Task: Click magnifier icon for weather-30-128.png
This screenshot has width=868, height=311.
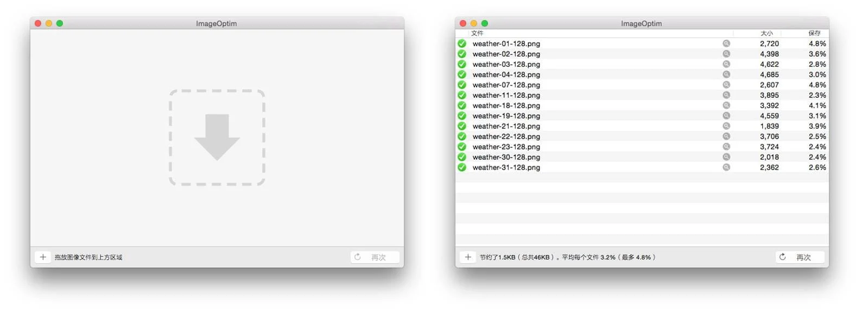Action: (726, 157)
